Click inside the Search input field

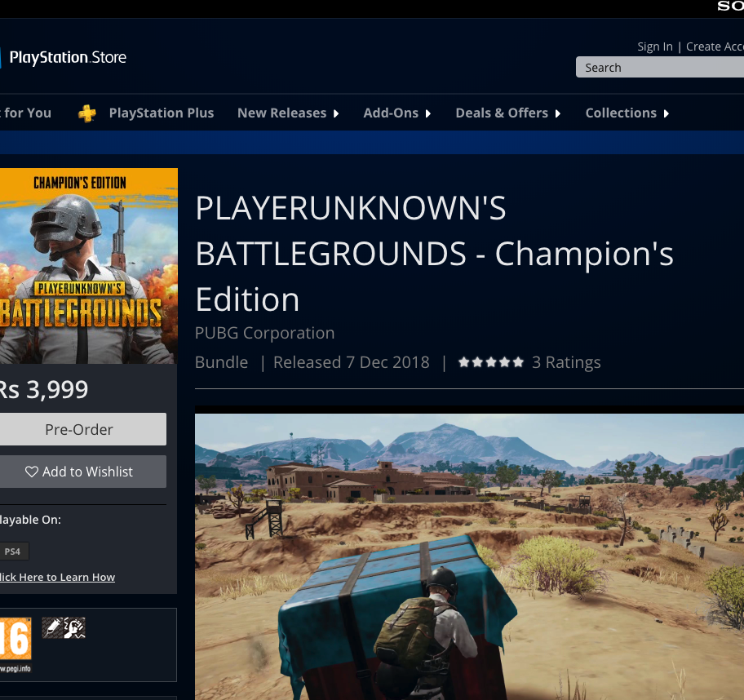[661, 68]
